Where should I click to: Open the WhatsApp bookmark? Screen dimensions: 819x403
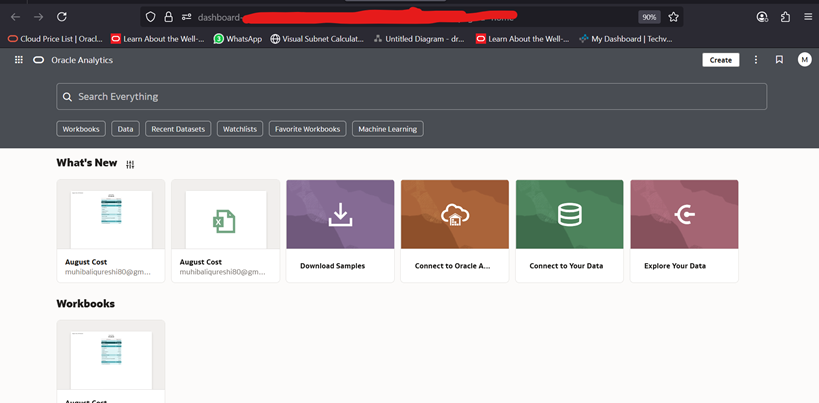(x=238, y=39)
